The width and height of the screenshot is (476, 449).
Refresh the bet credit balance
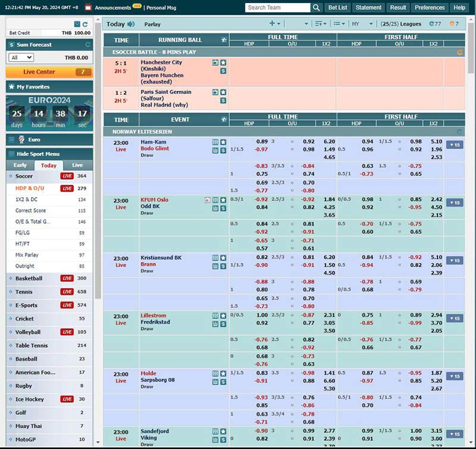point(85,24)
